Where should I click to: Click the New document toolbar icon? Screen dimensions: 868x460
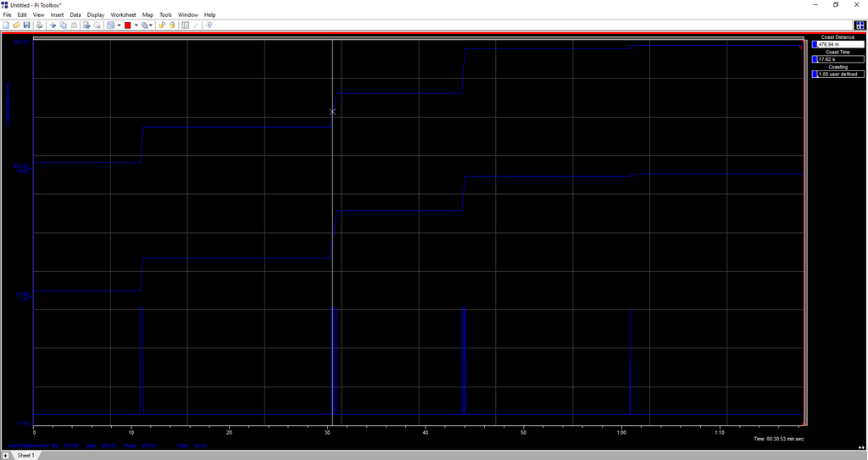point(6,25)
